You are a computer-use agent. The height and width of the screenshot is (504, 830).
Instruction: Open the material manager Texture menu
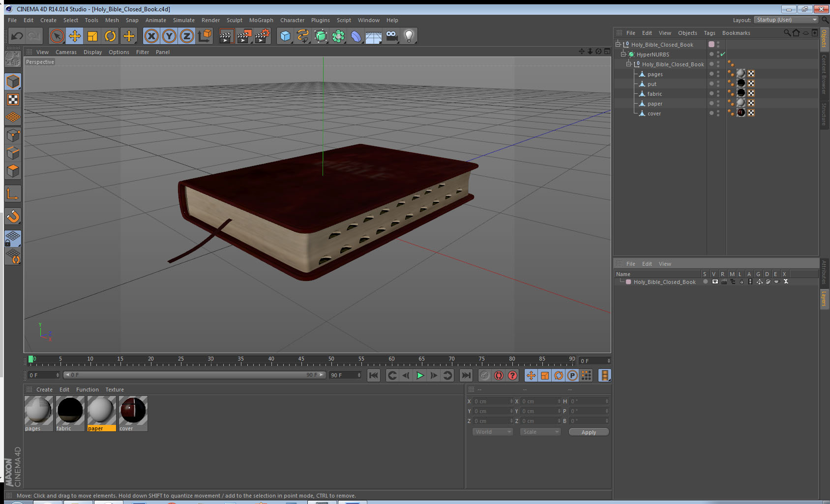[115, 390]
